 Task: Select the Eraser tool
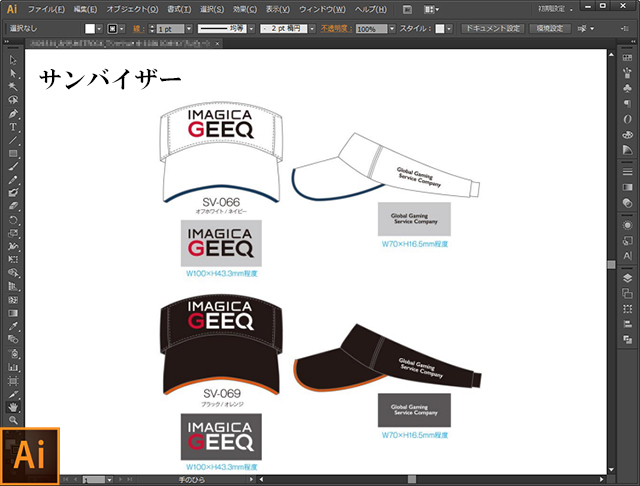click(x=13, y=206)
